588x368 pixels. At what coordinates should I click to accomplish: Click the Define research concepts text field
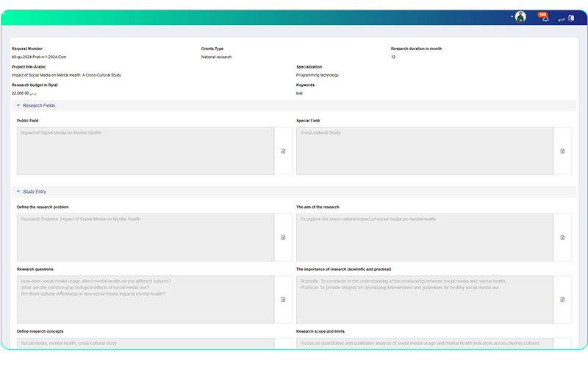tap(145, 344)
